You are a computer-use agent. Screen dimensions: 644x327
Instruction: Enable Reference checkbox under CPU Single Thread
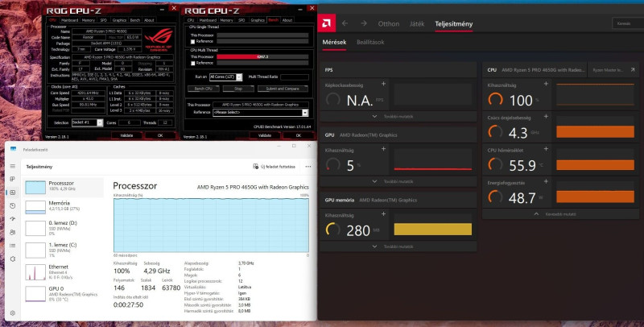tap(192, 42)
